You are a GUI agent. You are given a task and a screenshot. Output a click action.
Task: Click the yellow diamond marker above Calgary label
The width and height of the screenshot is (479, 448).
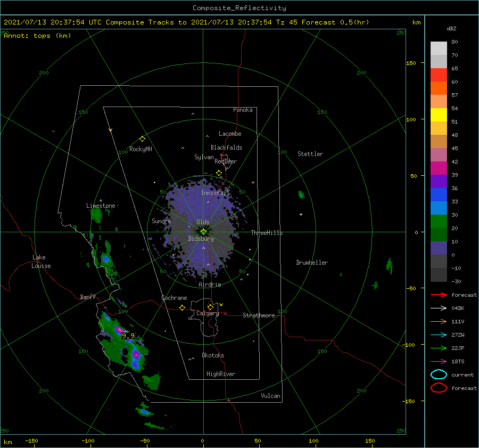pos(210,307)
